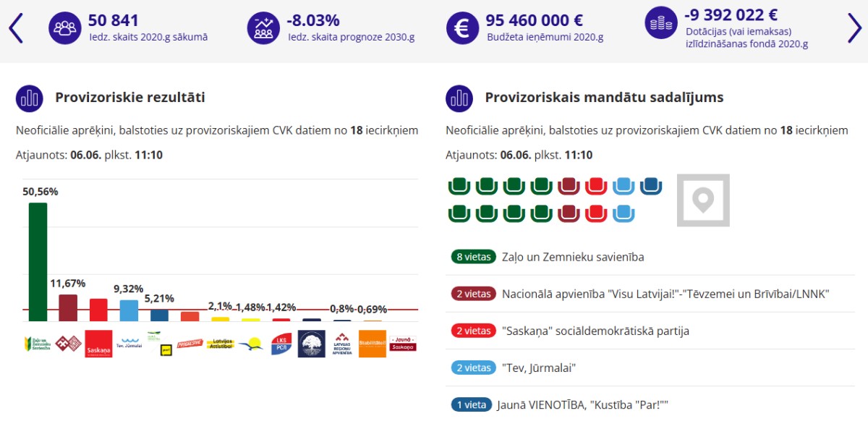Click the coins equalization fund icon
Image resolution: width=868 pixels, height=424 pixels.
660,25
